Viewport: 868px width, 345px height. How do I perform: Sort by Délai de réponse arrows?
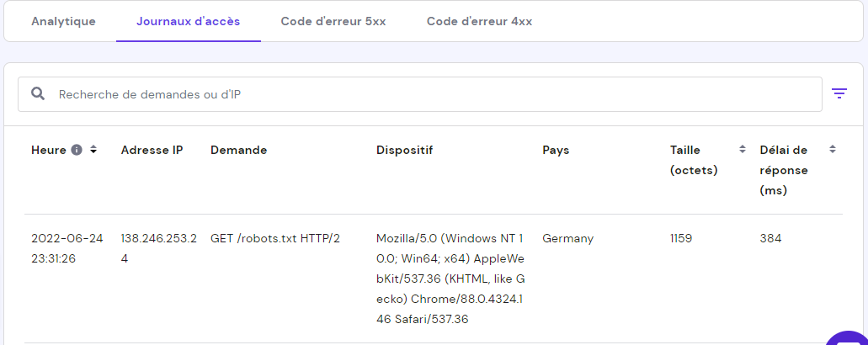832,149
